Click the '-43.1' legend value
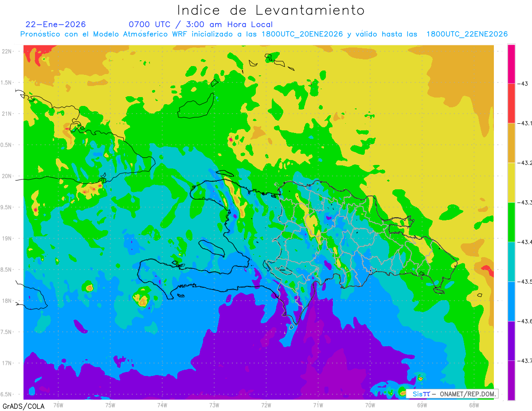Screen dimensions: 532x411 pos(524,123)
